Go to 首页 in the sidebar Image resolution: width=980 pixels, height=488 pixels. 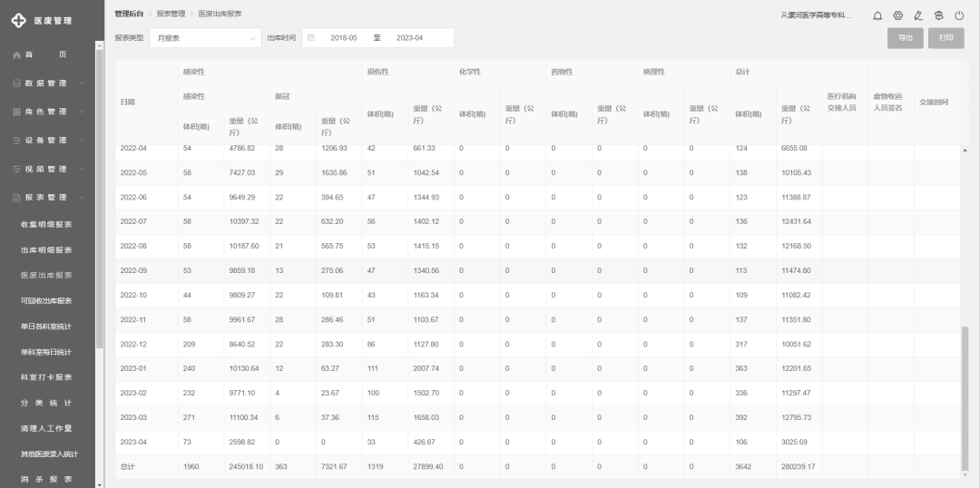[x=47, y=55]
